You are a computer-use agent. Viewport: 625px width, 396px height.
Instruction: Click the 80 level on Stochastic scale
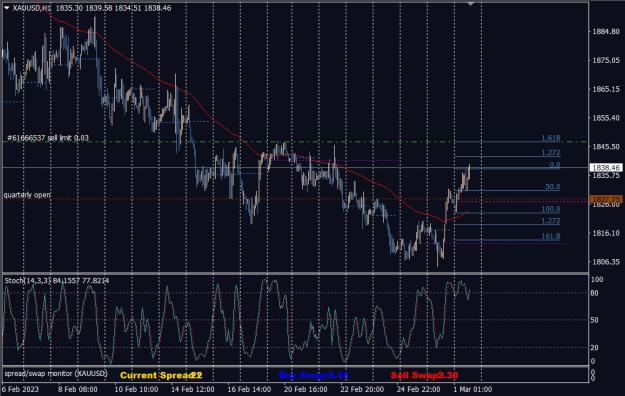(594, 293)
